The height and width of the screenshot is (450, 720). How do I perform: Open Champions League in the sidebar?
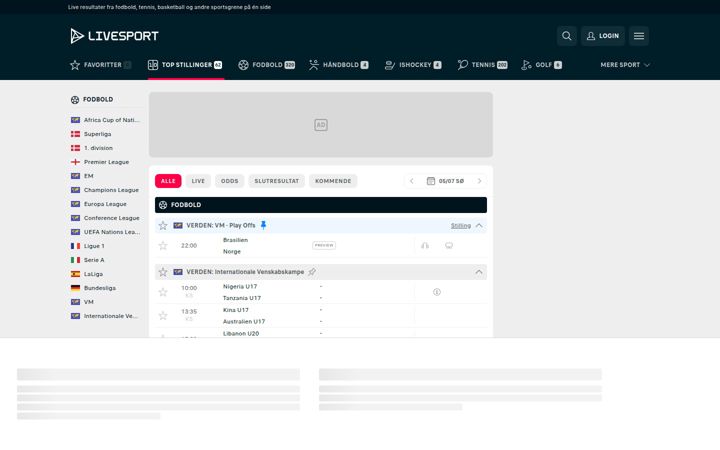coord(105,190)
